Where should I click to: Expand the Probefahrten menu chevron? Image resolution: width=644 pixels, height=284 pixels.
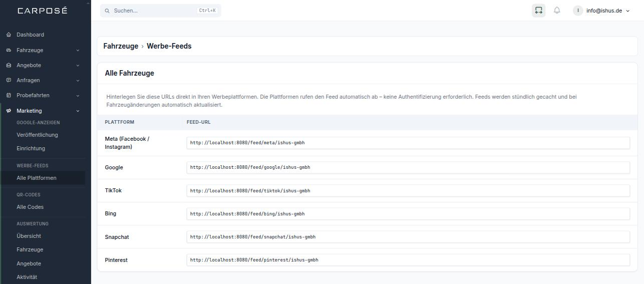78,95
